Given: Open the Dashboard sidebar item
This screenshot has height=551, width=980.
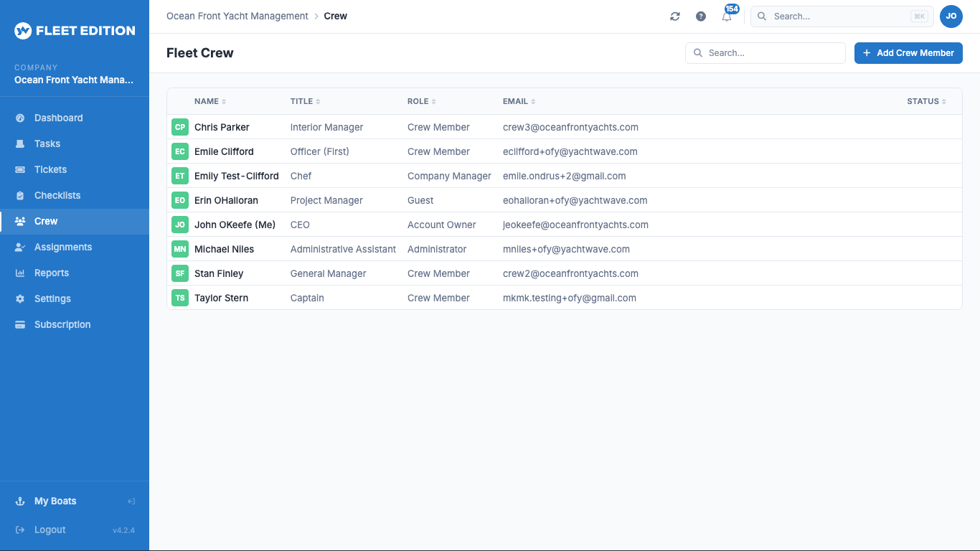Looking at the screenshot, I should [75, 118].
